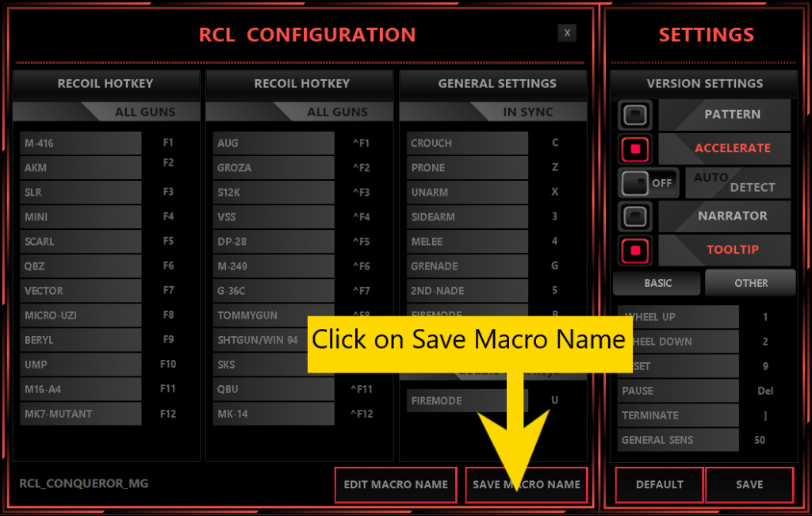Close the RCL Configuration window
This screenshot has height=516, width=812.
pyautogui.click(x=566, y=32)
